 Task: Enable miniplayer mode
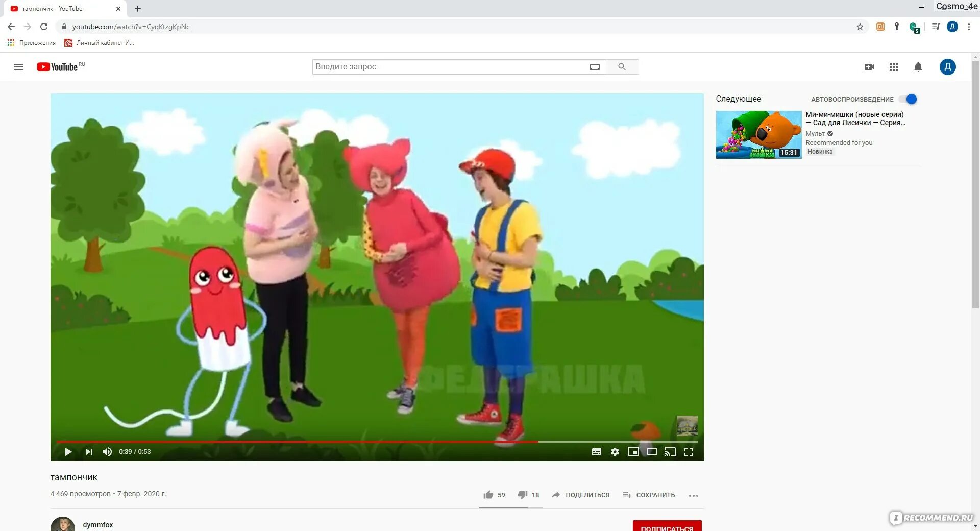point(633,452)
